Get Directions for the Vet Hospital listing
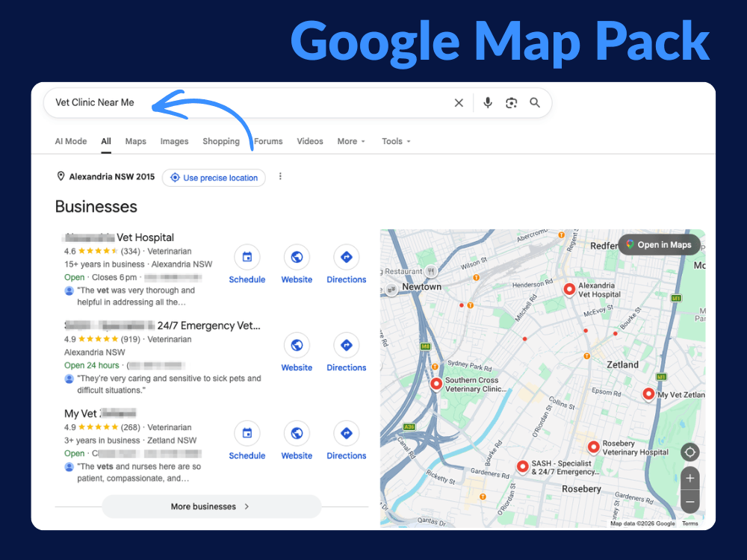Screen dimensions: 747x560 [347, 257]
